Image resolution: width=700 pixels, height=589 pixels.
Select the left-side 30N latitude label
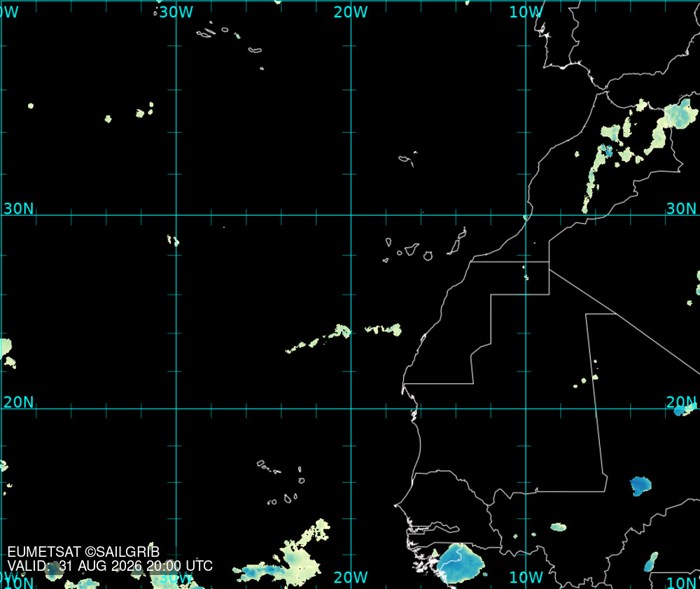click(19, 208)
